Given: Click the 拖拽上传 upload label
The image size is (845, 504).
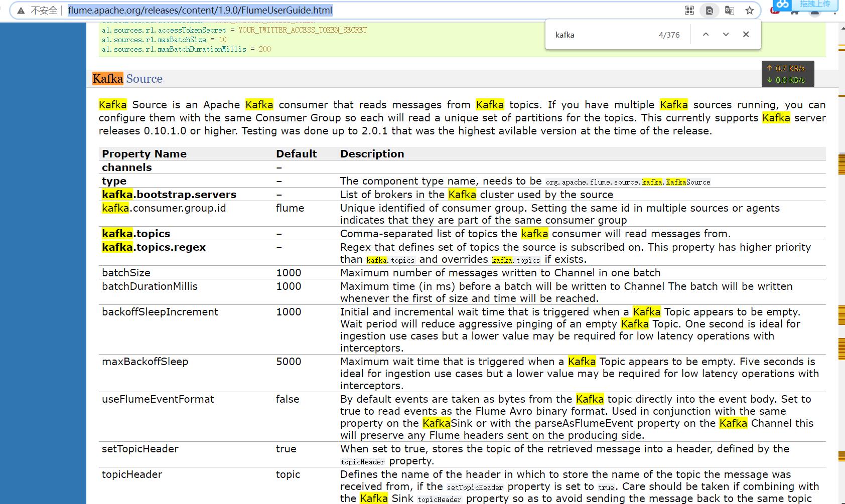Looking at the screenshot, I should point(815,4).
